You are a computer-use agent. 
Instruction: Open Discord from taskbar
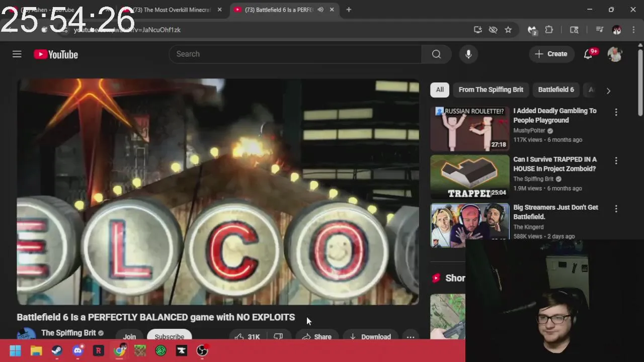[x=77, y=351]
